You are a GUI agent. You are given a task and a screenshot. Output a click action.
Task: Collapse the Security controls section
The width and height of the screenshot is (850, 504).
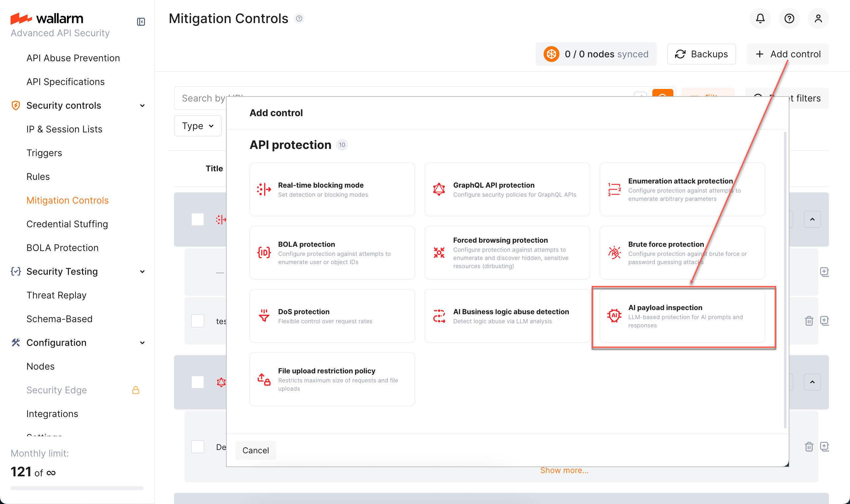[x=142, y=105]
